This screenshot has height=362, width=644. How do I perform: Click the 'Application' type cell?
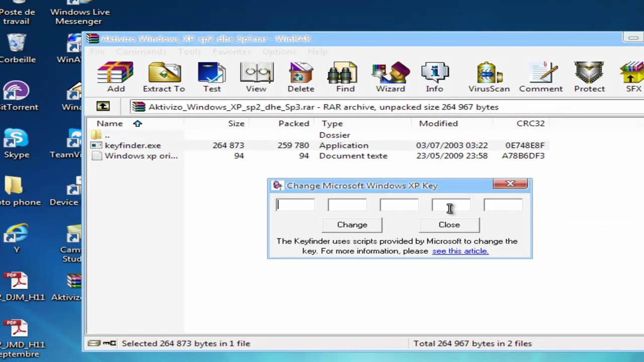pyautogui.click(x=344, y=145)
